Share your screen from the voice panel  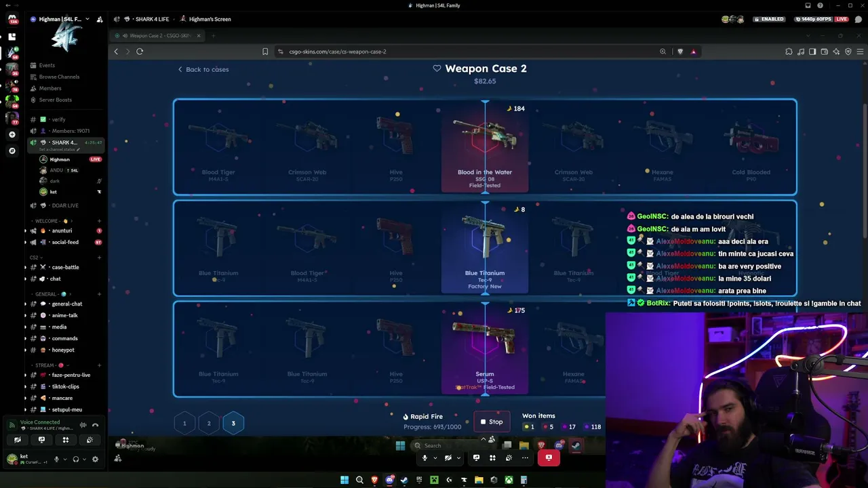tap(41, 440)
